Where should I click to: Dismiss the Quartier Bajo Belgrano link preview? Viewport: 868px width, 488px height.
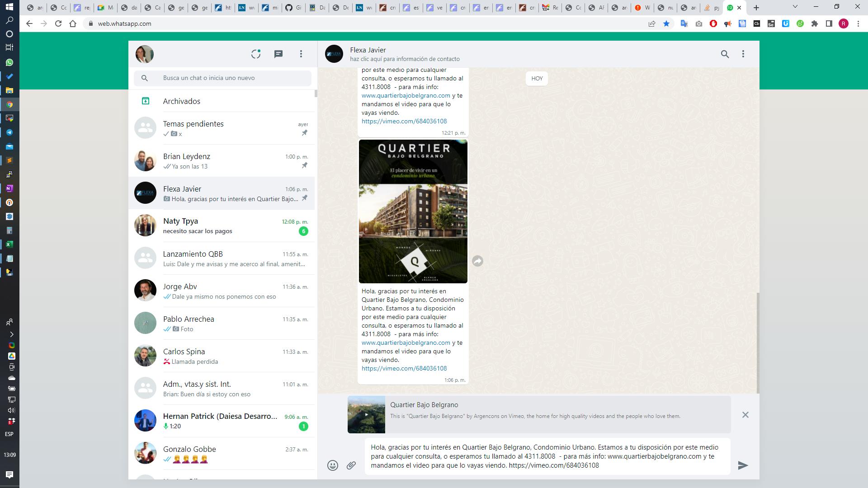tap(745, 415)
